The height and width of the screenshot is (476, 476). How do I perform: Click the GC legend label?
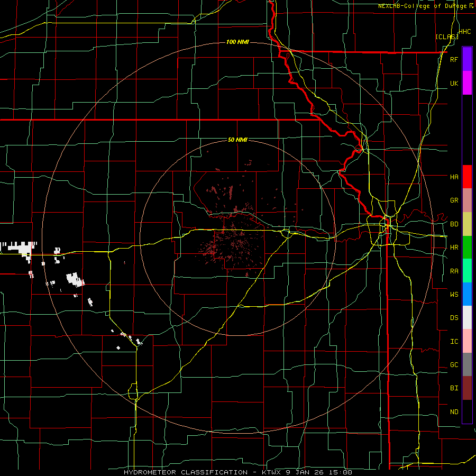454,364
